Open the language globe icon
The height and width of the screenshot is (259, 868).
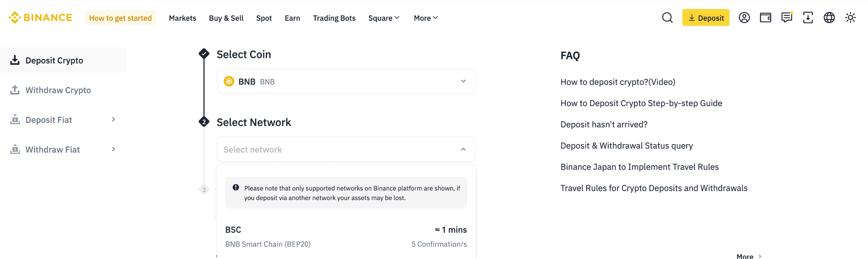[x=829, y=18]
